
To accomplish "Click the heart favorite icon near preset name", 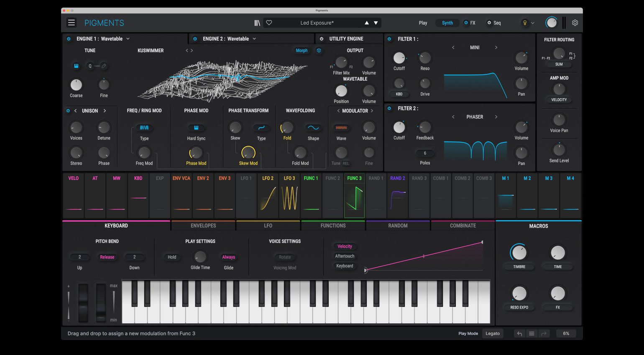I will tap(269, 23).
